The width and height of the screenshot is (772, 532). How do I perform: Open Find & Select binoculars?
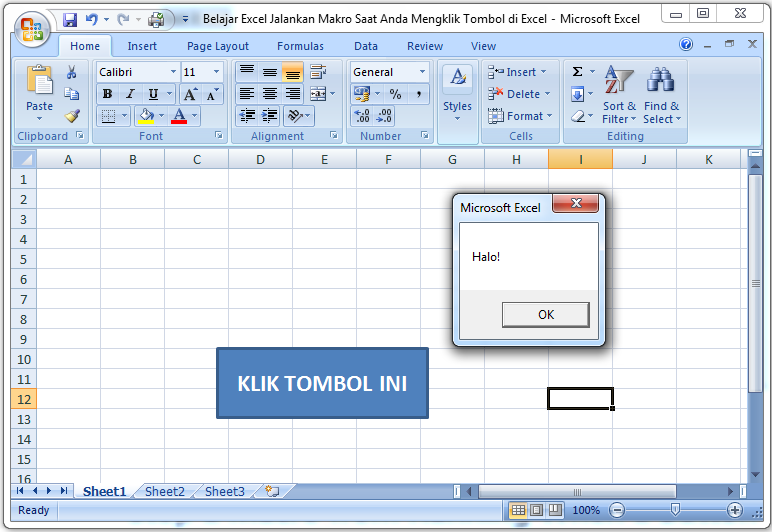[x=661, y=95]
